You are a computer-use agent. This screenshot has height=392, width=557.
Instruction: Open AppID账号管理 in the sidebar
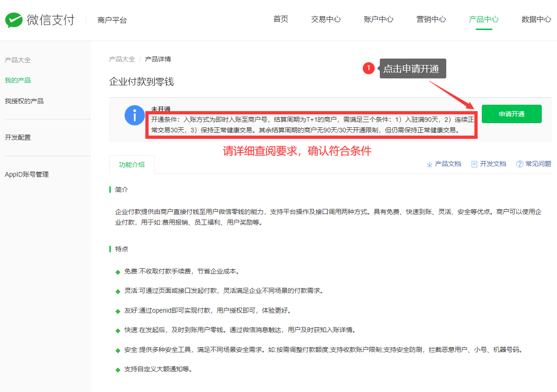[x=26, y=174]
